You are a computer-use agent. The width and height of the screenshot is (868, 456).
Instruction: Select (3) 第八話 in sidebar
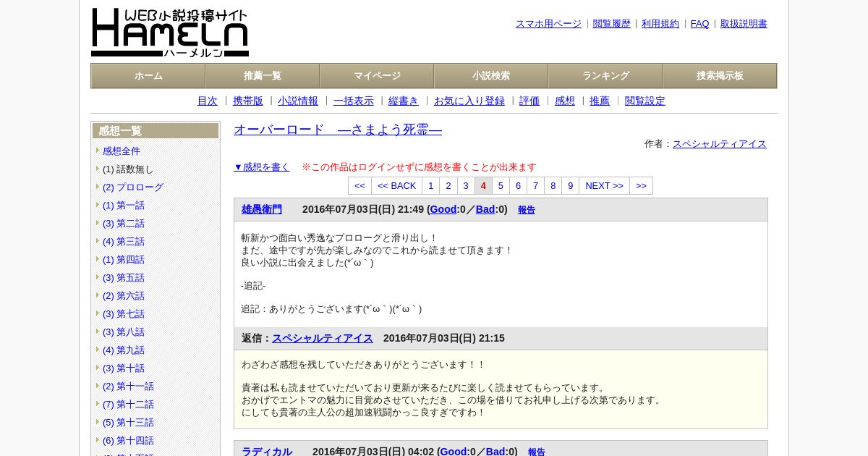coord(124,332)
